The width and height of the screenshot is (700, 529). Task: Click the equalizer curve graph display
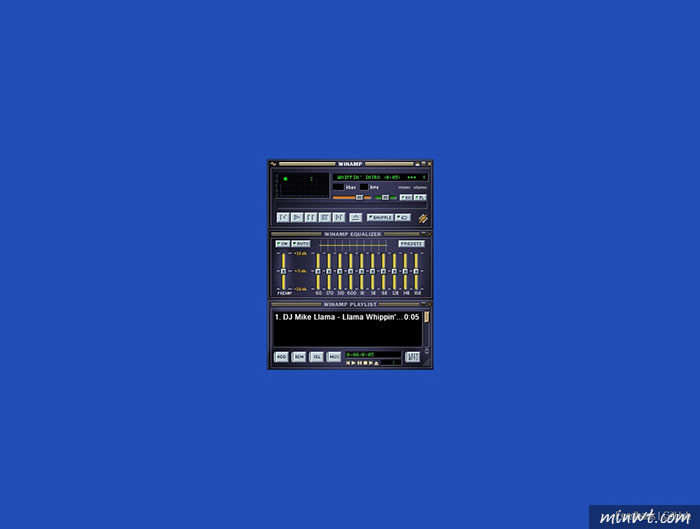point(353,246)
